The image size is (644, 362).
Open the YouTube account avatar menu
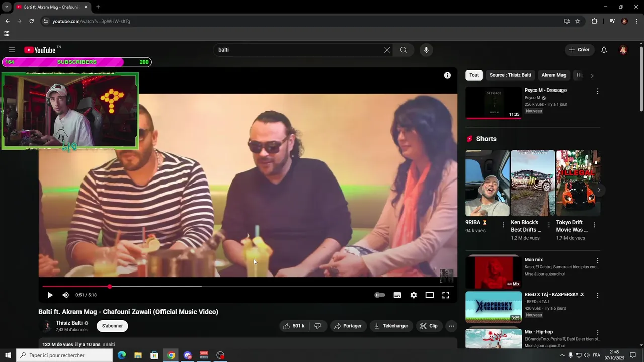(623, 50)
